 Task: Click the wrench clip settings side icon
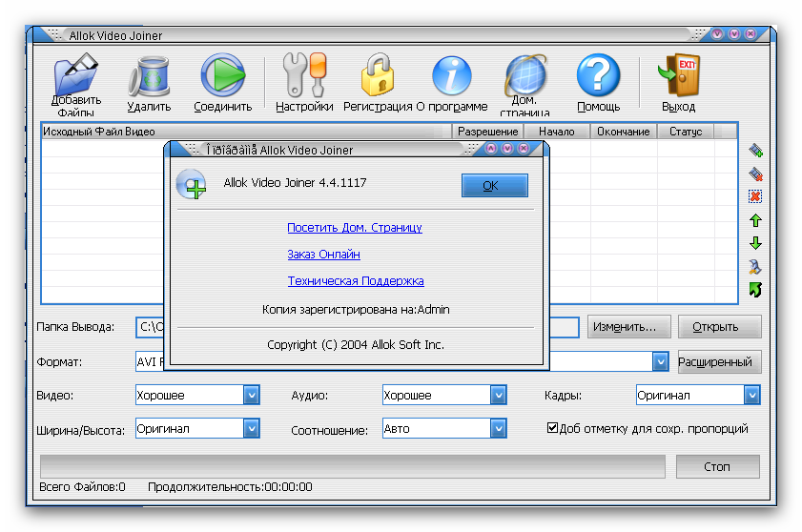coord(755,267)
